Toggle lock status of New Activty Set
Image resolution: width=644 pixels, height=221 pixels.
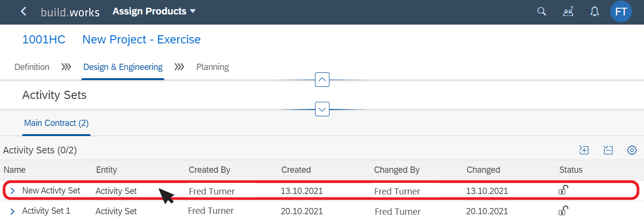tap(563, 190)
